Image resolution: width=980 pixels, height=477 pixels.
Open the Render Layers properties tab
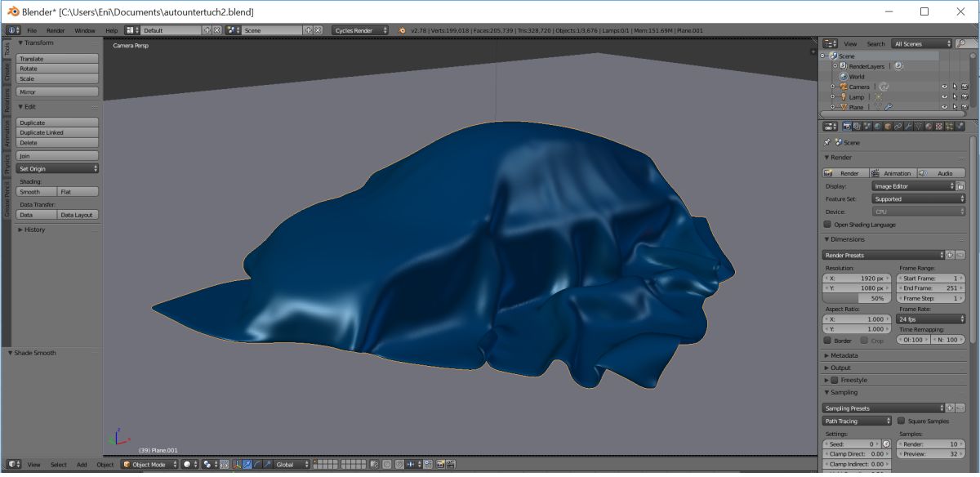pos(857,127)
